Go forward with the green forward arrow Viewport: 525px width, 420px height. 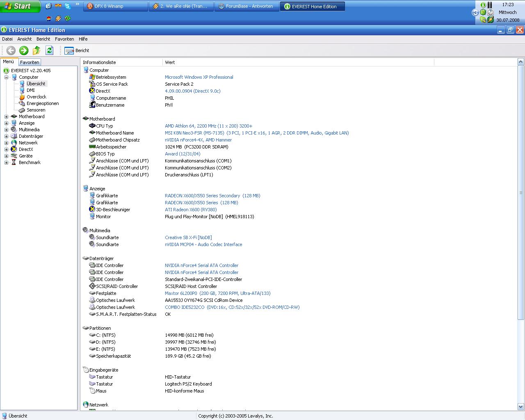click(x=24, y=50)
